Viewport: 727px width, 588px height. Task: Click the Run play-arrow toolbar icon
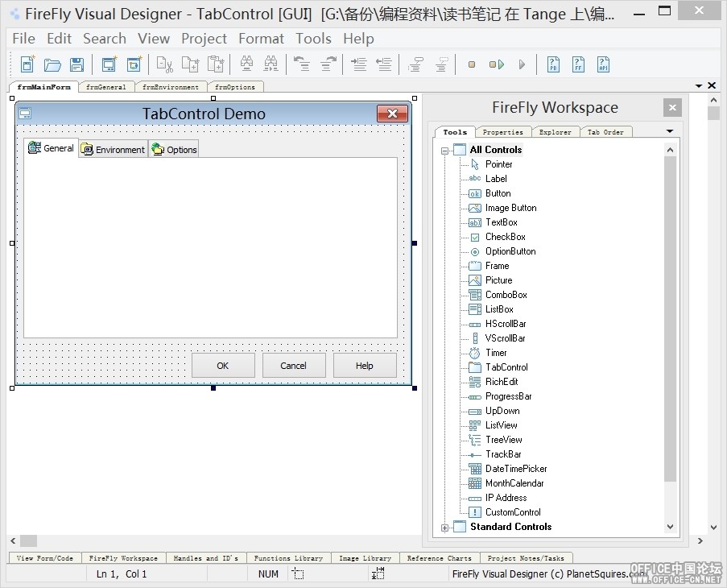coord(522,64)
